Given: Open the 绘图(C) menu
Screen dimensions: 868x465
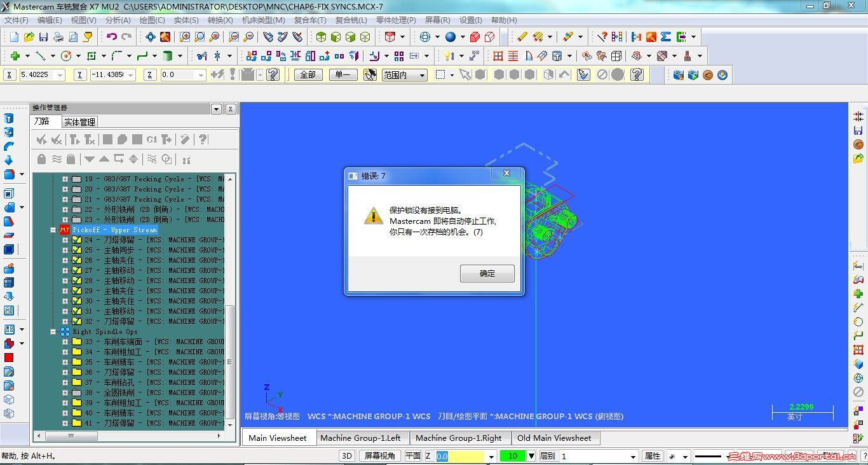Looking at the screenshot, I should click(152, 20).
